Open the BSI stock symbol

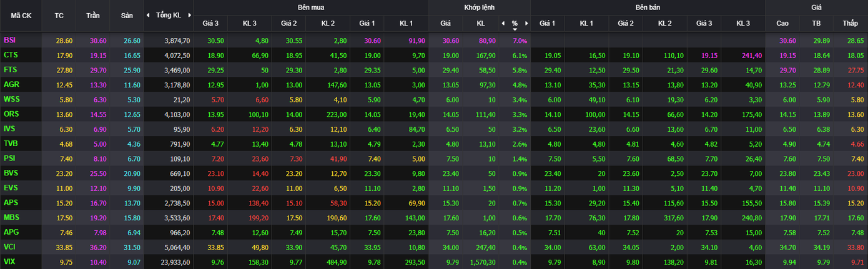coord(10,40)
